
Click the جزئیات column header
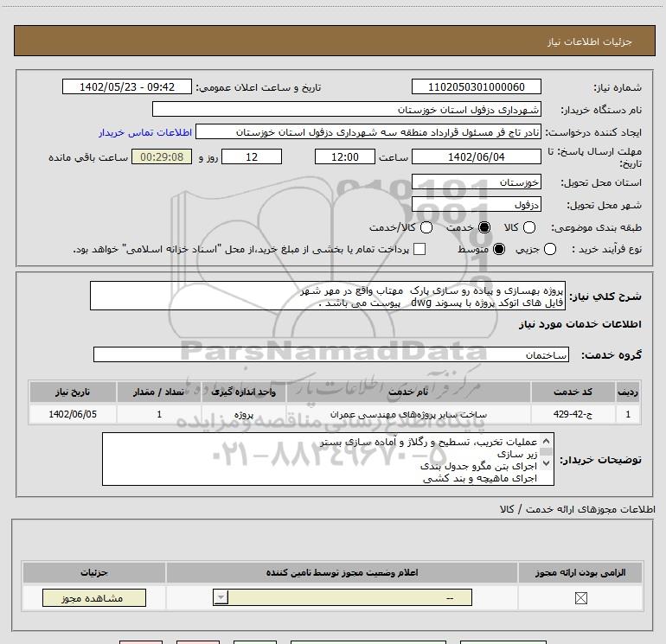click(94, 572)
